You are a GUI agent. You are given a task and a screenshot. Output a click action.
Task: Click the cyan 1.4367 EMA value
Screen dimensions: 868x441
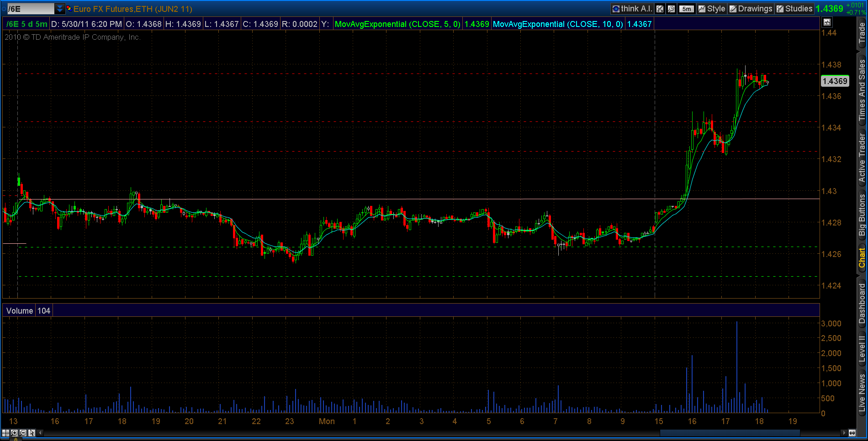coord(639,24)
